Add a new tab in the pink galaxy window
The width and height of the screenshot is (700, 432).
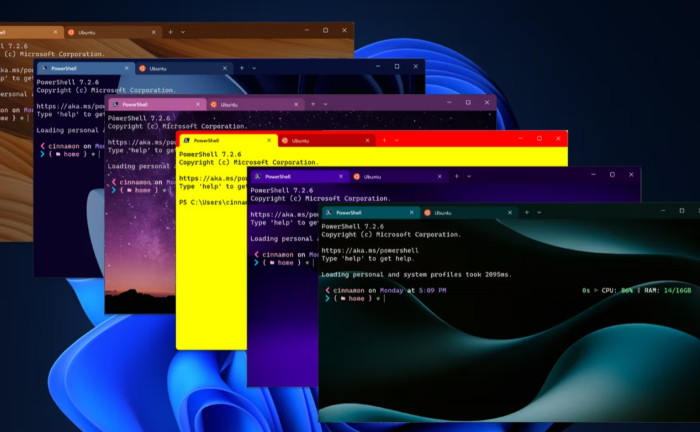(x=313, y=104)
